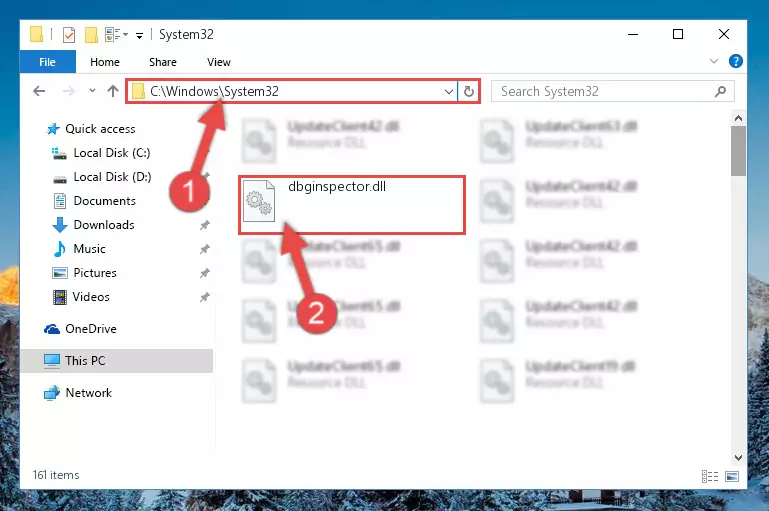The width and height of the screenshot is (769, 511).
Task: Open the recent locations dropdown
Action: point(92,91)
